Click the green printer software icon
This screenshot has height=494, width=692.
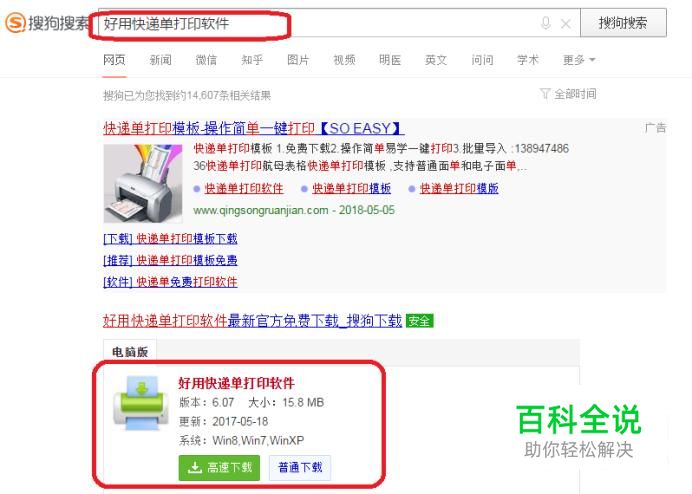[x=141, y=403]
